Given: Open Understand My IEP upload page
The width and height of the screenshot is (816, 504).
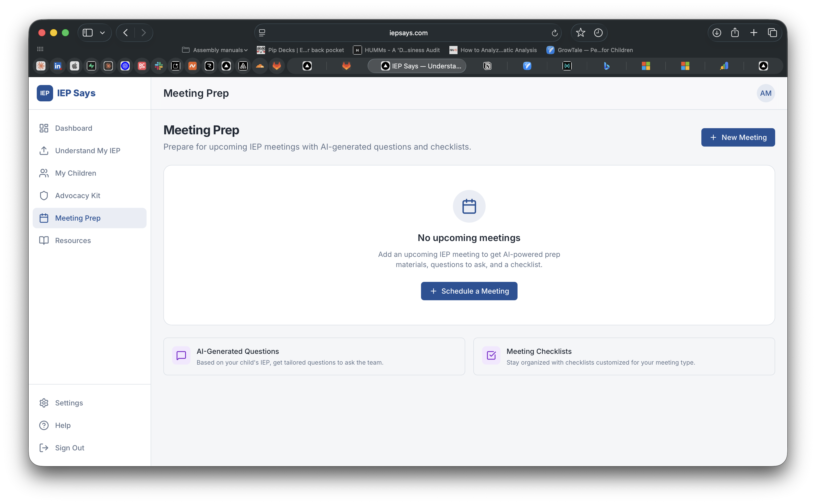Looking at the screenshot, I should (x=87, y=151).
